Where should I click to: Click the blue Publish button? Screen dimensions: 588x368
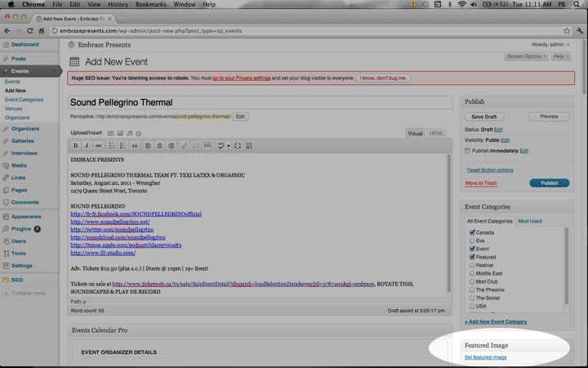point(549,183)
